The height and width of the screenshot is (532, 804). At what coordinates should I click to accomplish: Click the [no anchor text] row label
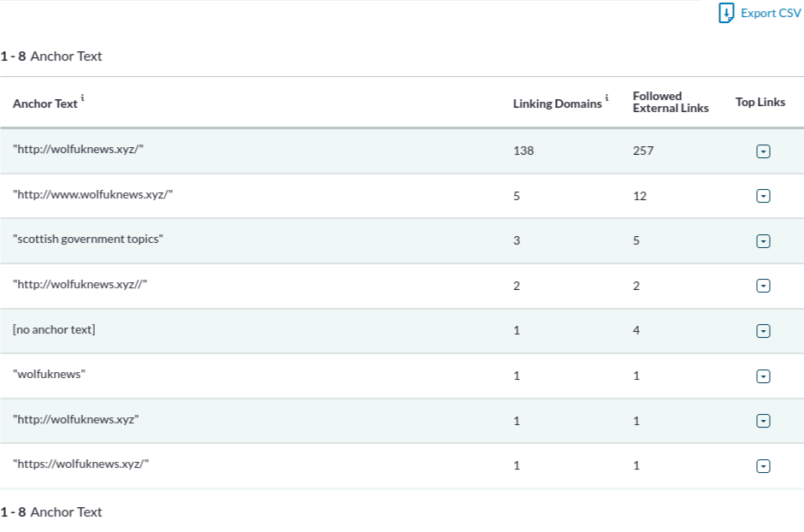click(54, 329)
